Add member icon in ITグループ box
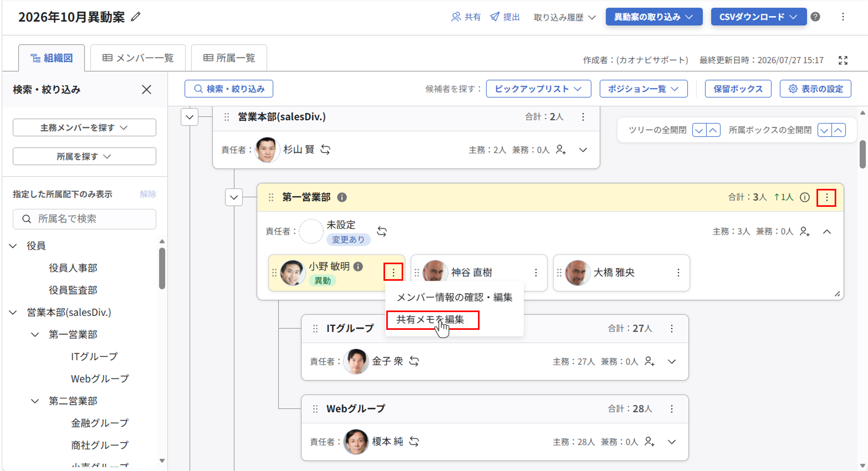868x471 pixels. 649,361
